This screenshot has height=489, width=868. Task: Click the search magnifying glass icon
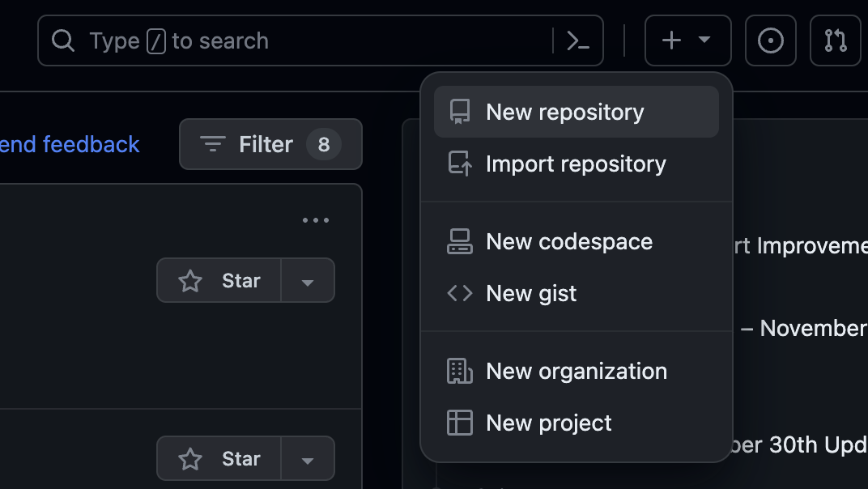coord(63,40)
